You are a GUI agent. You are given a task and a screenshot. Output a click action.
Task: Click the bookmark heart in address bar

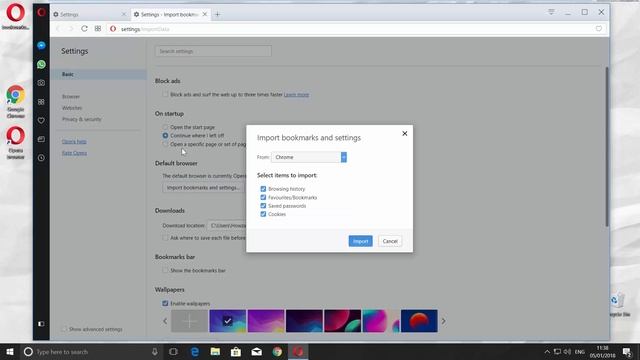point(598,29)
